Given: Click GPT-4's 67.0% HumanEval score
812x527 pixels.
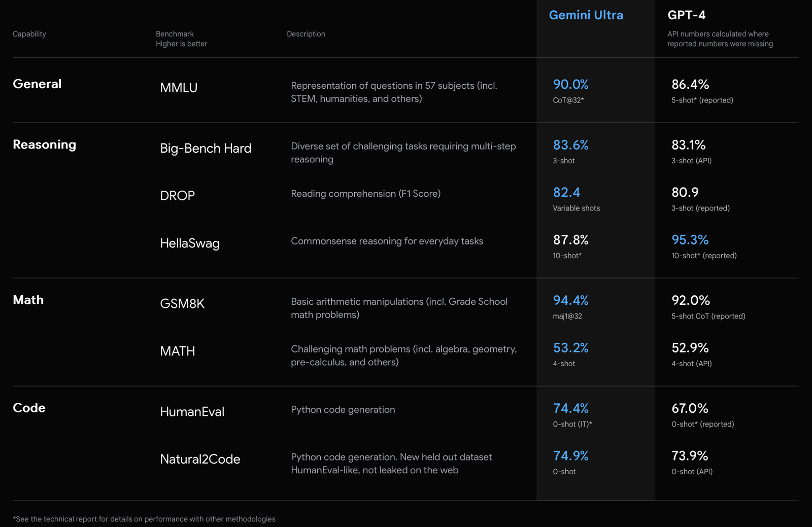Looking at the screenshot, I should tap(690, 408).
